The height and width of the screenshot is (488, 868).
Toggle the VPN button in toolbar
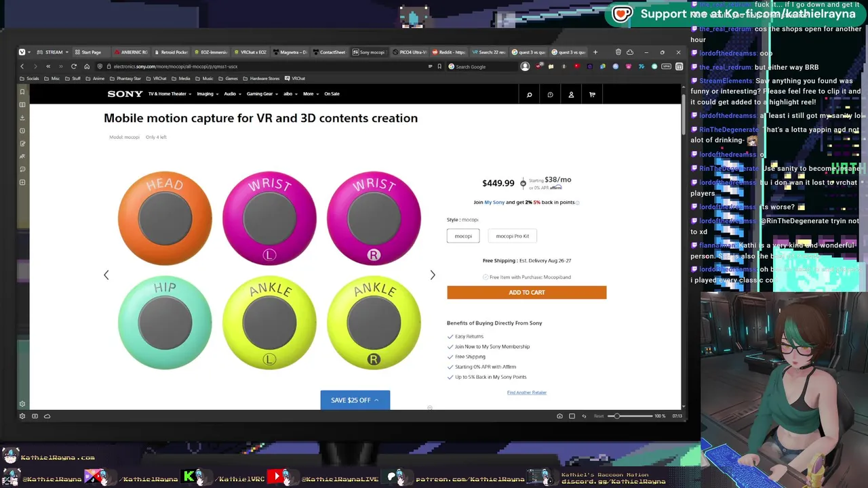pyautogui.click(x=667, y=66)
